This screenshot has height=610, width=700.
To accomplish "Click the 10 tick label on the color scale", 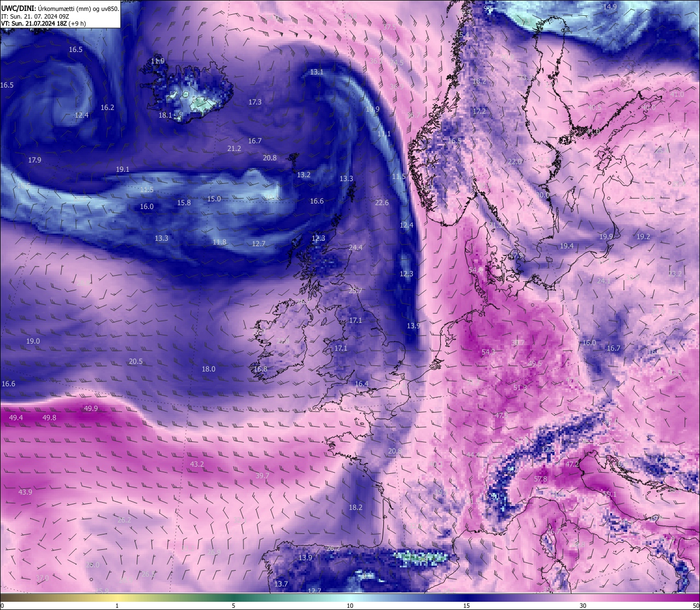I will 350,606.
